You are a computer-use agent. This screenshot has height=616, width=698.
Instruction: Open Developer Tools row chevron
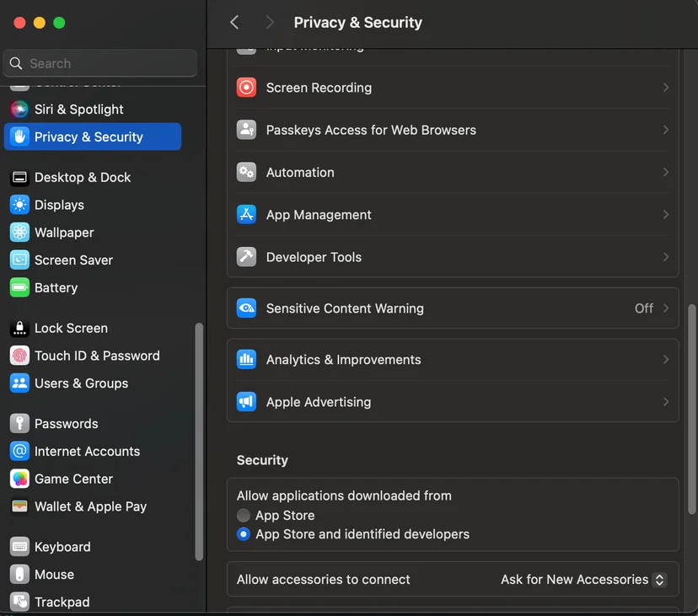coord(665,257)
